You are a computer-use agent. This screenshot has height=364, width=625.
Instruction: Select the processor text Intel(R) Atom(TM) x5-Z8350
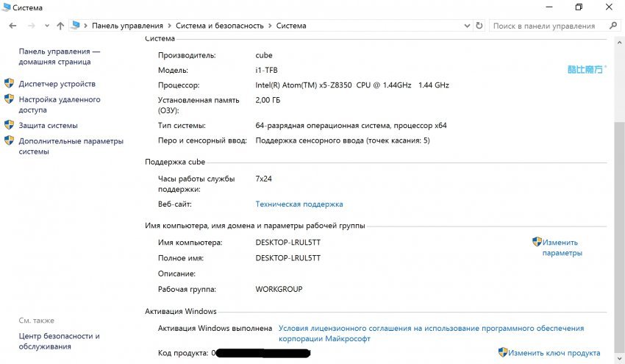(x=304, y=85)
